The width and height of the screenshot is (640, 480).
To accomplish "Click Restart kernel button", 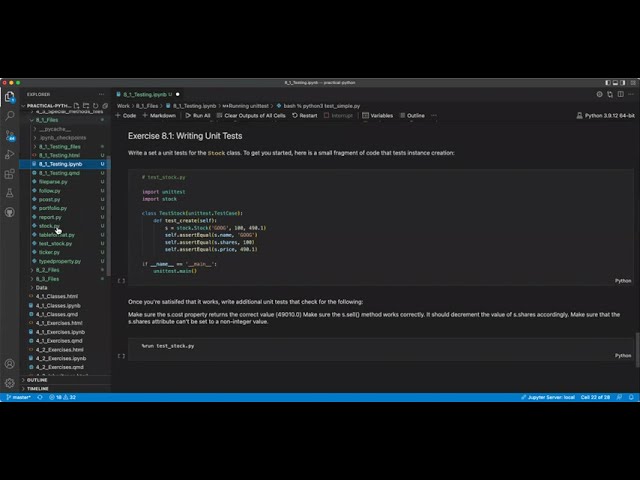I will 304,116.
